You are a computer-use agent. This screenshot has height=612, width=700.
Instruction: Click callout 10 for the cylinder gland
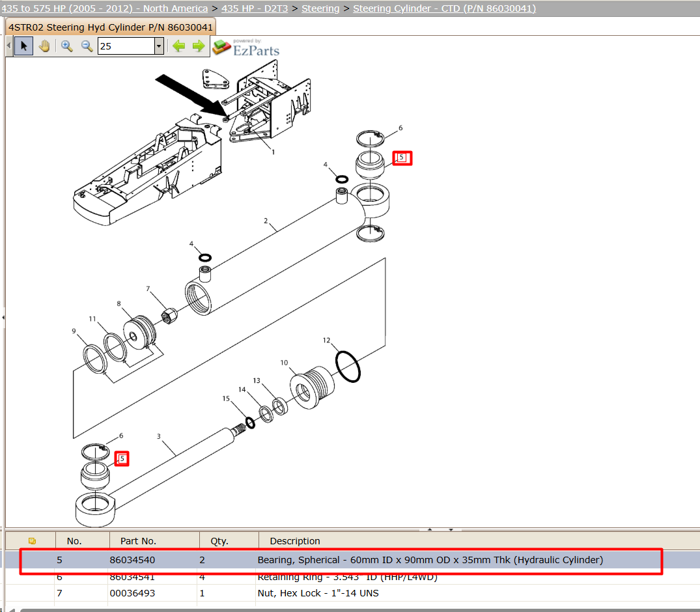click(x=284, y=363)
